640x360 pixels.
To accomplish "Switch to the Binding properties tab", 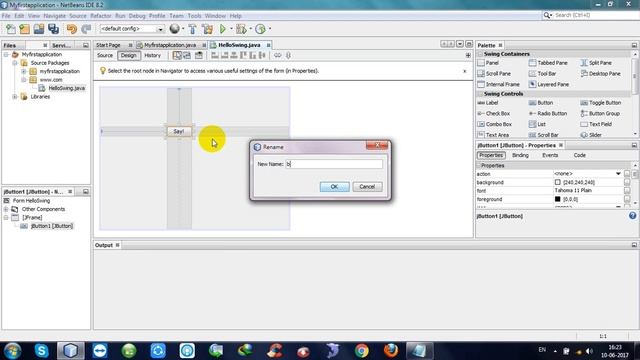I will click(x=520, y=156).
